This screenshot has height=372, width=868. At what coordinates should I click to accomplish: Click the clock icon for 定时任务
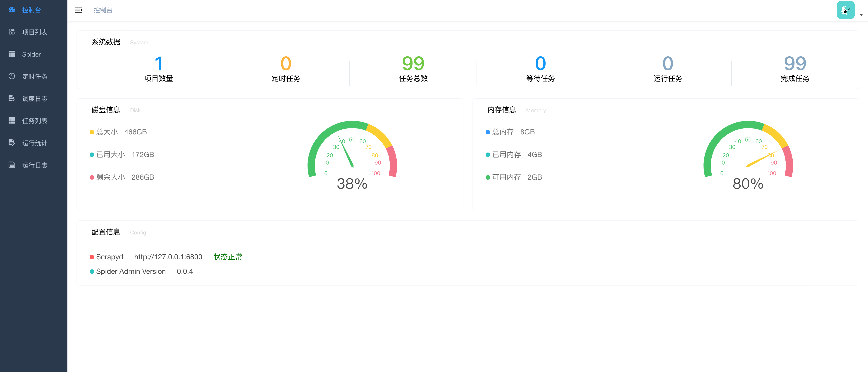(12, 76)
